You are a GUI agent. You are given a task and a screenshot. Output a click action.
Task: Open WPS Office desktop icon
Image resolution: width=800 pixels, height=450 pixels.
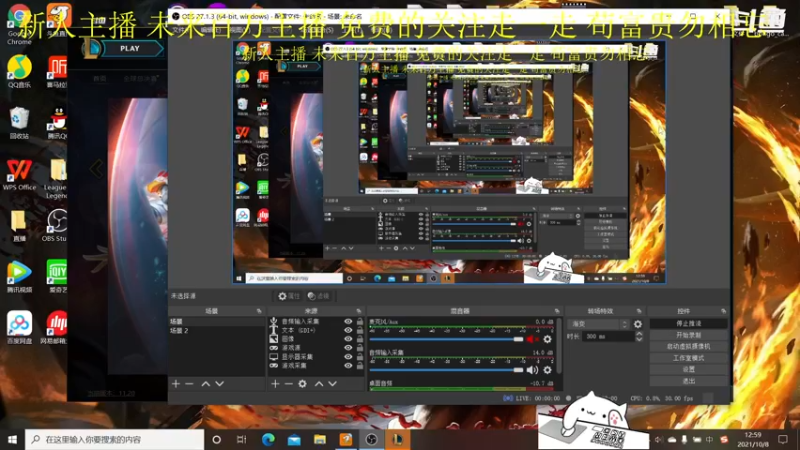pos(19,174)
